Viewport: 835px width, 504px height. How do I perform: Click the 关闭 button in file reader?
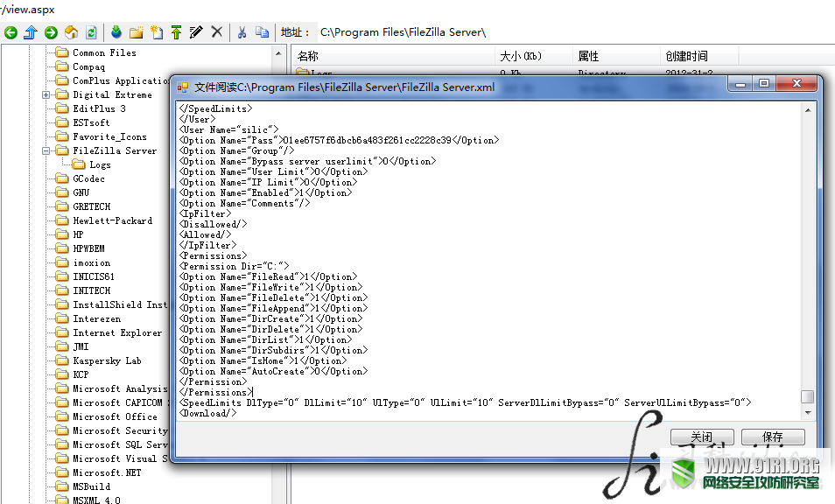[x=702, y=437]
